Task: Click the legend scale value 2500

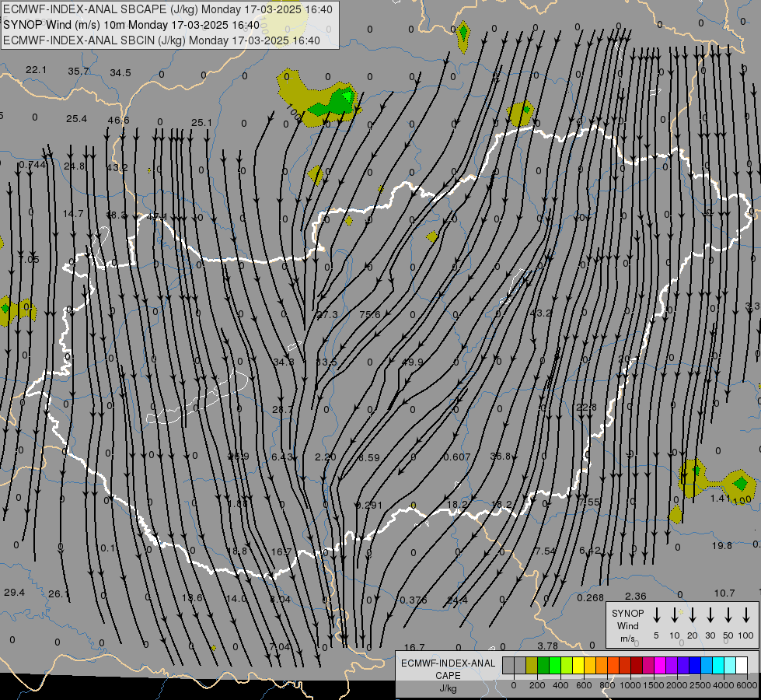Action: click(700, 685)
